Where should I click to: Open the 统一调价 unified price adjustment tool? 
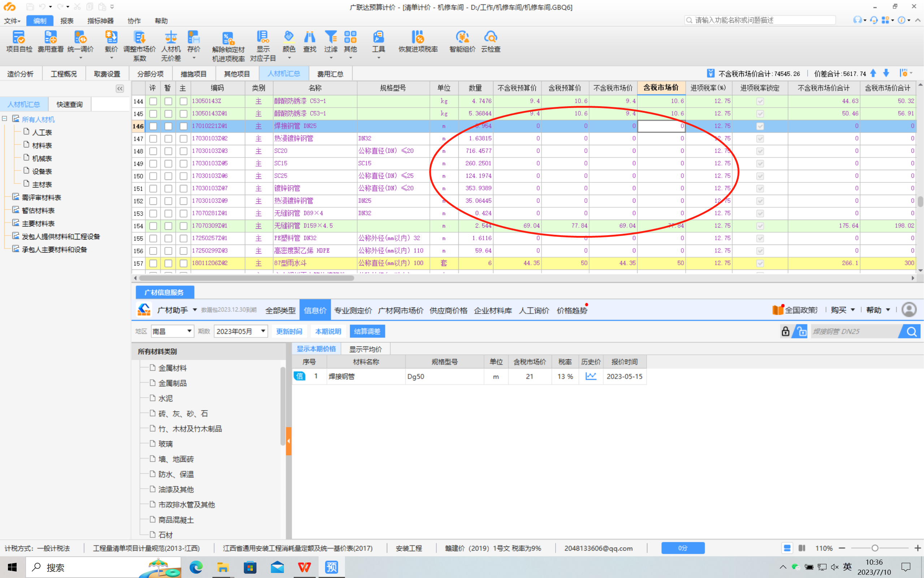pos(80,42)
